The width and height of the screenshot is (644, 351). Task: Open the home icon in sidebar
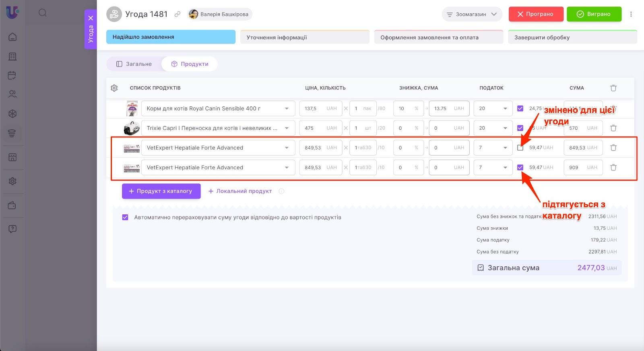click(12, 37)
